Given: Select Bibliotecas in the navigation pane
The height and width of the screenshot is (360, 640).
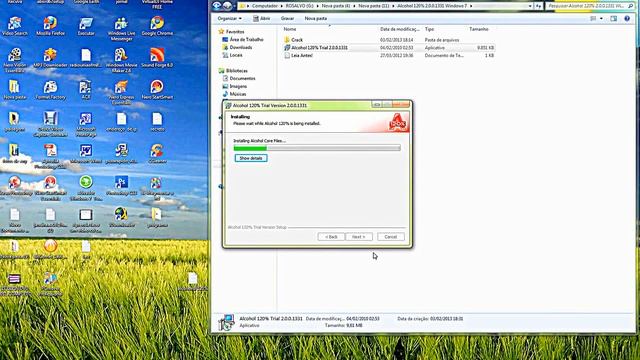Looking at the screenshot, I should point(233,71).
